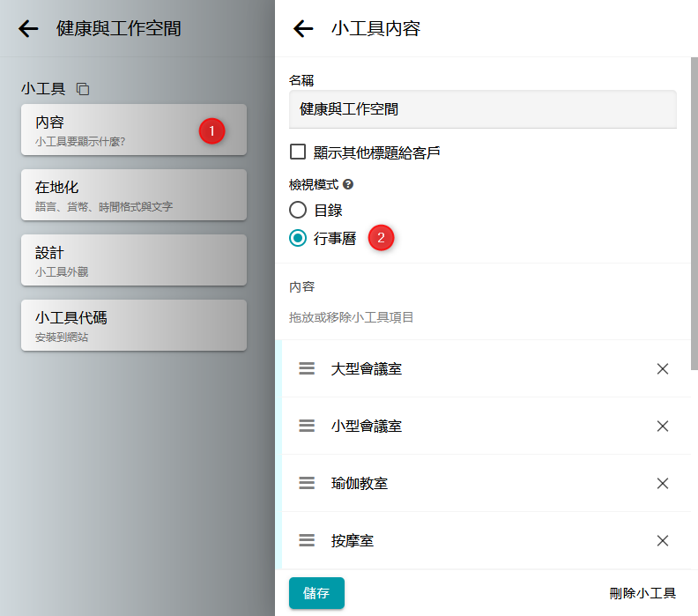Click drag handle for 按摩室

click(307, 540)
